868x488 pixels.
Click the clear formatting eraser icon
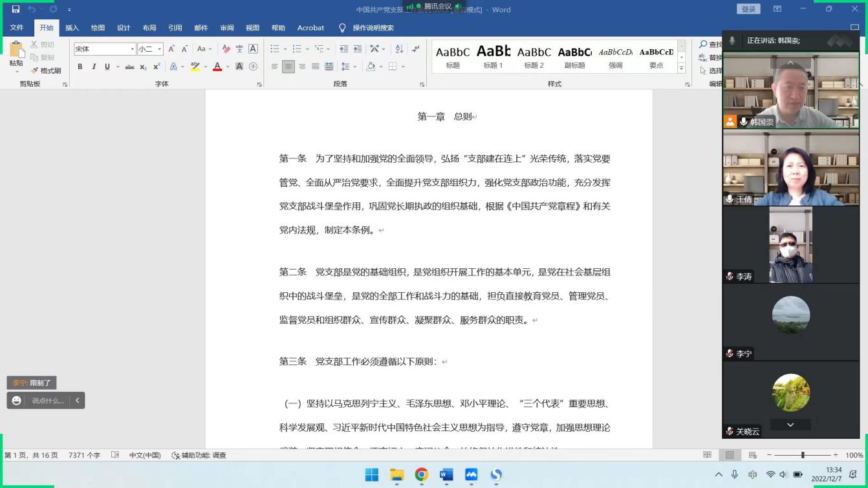pyautogui.click(x=226, y=49)
